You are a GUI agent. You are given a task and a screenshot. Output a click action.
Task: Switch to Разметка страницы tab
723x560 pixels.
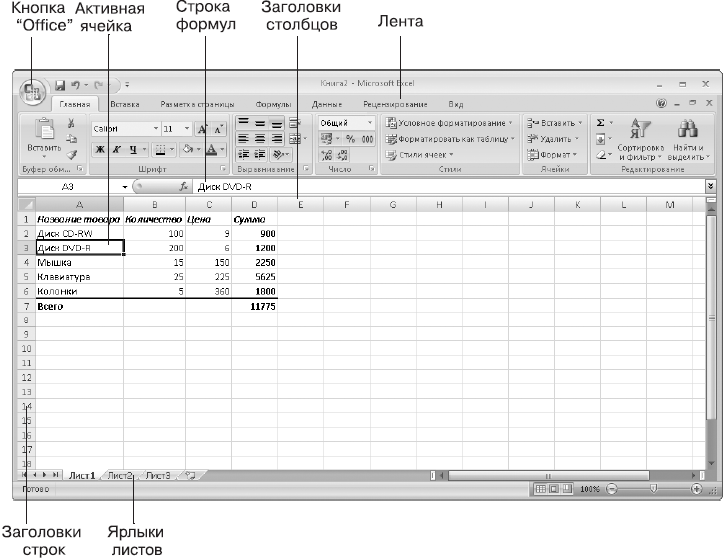197,104
